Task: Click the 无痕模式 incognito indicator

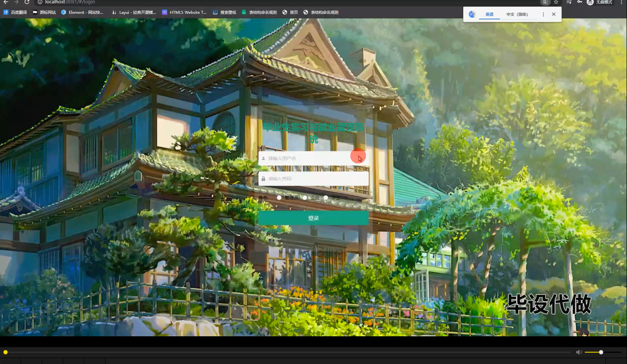Action: coord(600,2)
